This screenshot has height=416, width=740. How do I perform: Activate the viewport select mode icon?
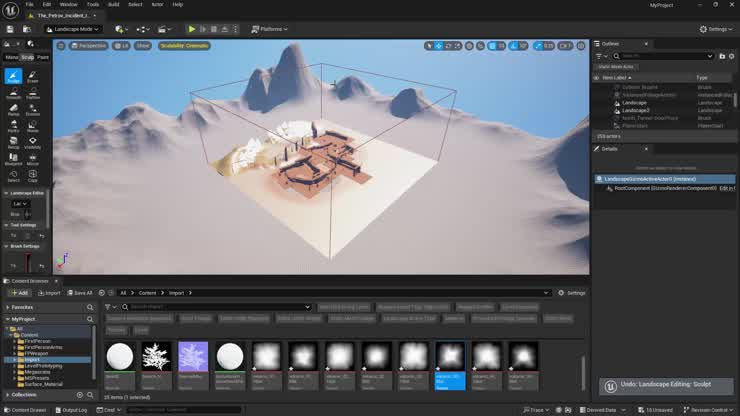pos(429,46)
